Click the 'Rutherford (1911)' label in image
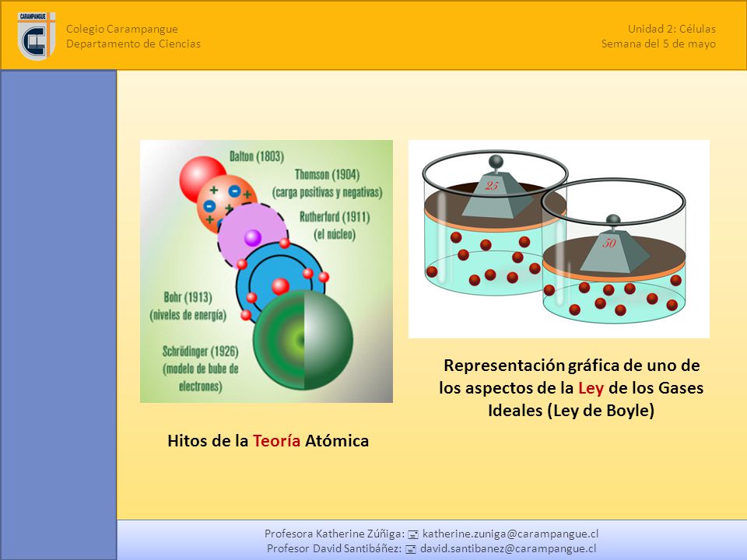The image size is (747, 560). pos(335,217)
